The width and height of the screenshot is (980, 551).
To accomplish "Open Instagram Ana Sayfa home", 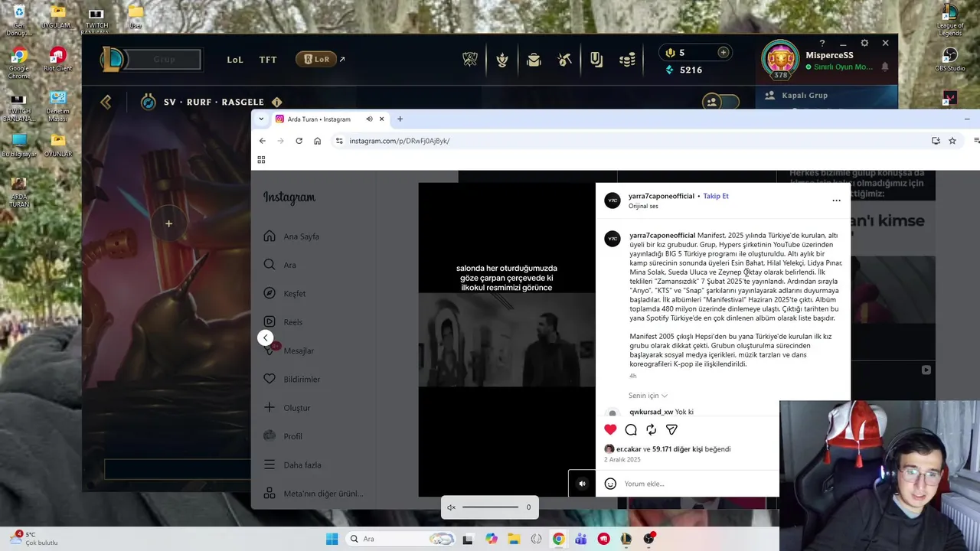I will (292, 236).
